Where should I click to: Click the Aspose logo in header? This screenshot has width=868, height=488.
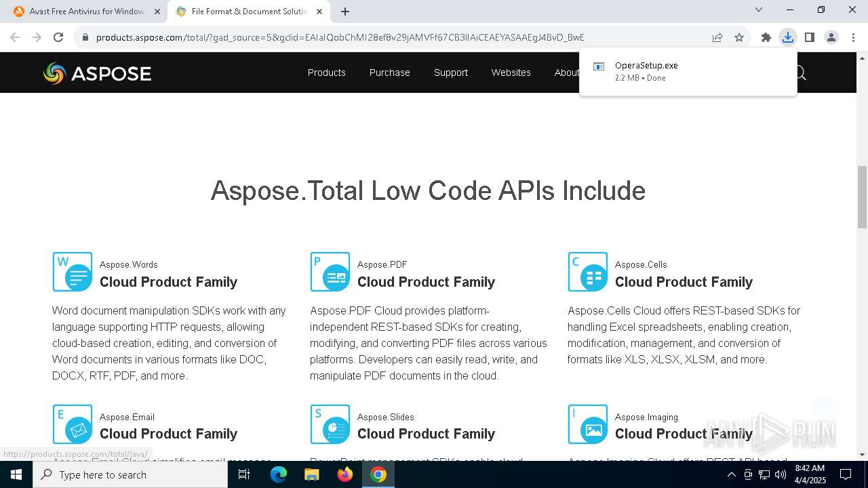coord(97,73)
